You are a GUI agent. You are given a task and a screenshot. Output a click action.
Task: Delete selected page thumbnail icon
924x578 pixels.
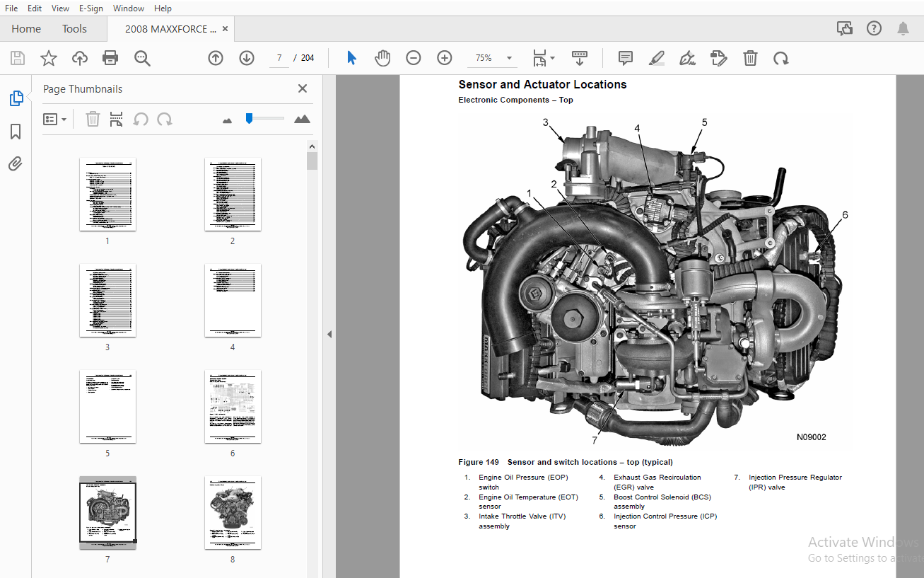[93, 119]
